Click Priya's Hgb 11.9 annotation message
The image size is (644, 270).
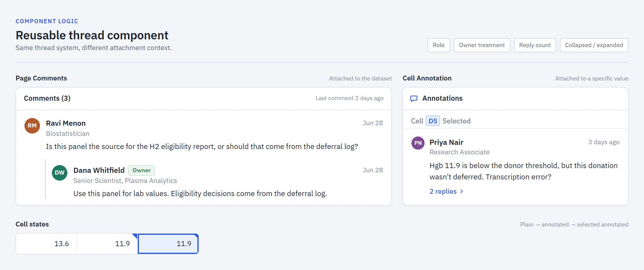(524, 171)
